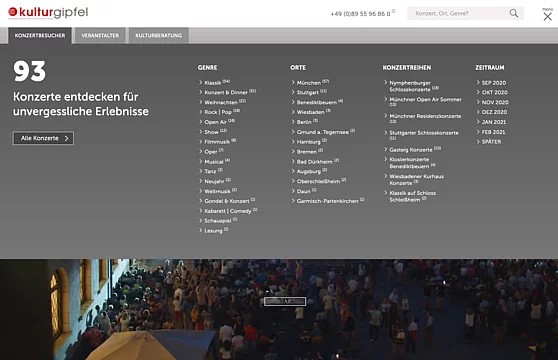
Task: Open Münchner Open Air Sommer series
Action: point(423,102)
